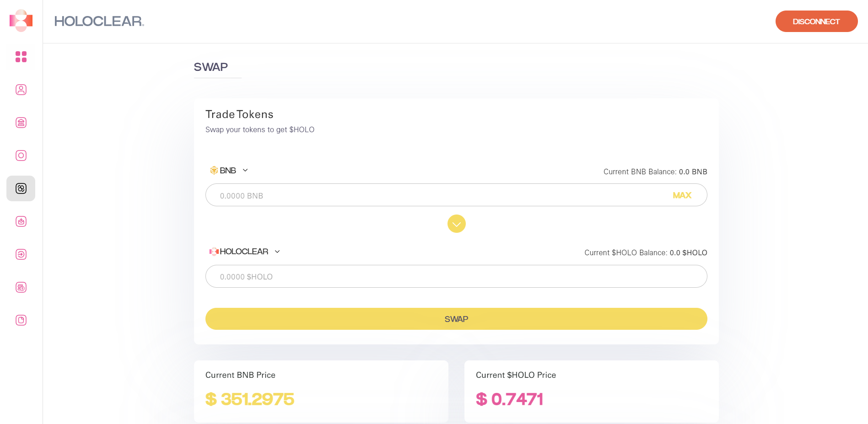The height and width of the screenshot is (424, 868).
Task: Click the Current $HOLO Price label
Action: click(x=516, y=375)
